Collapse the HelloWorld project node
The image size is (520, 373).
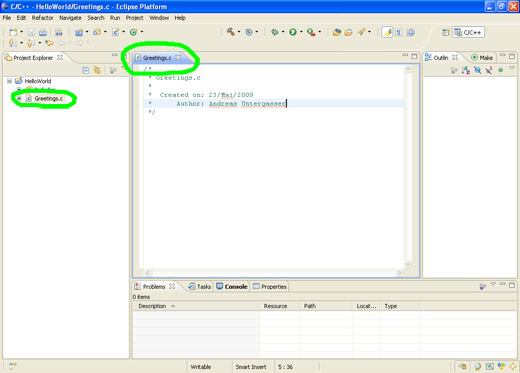[x=10, y=81]
